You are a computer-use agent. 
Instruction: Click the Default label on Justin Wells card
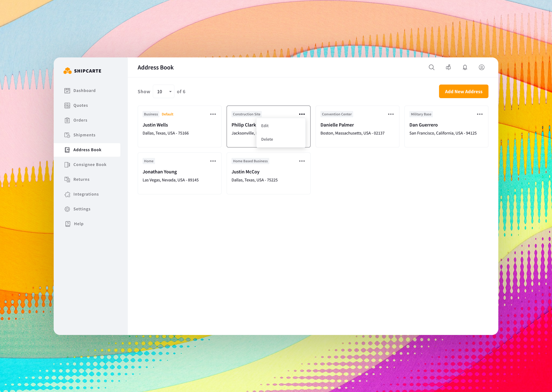coord(168,114)
